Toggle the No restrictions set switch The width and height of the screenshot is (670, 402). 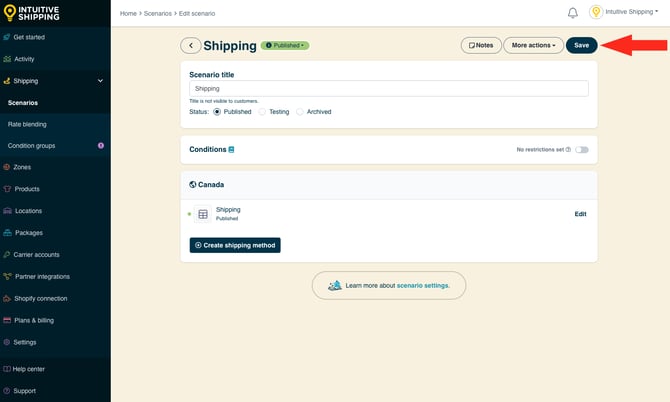pos(582,150)
